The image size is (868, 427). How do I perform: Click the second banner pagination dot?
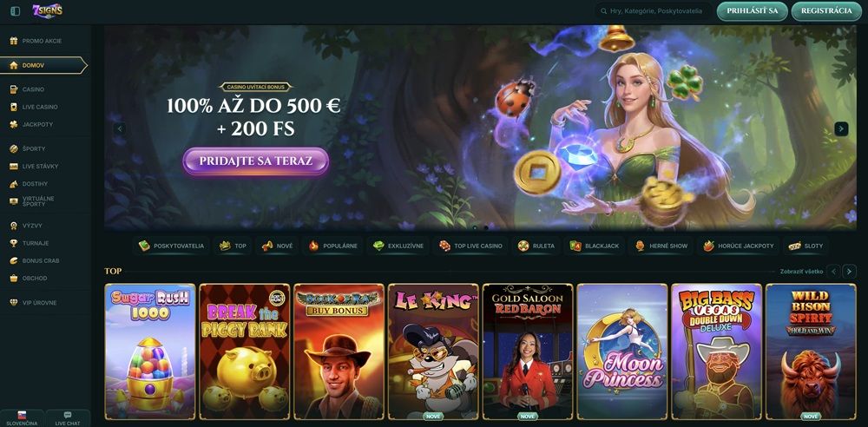click(486, 227)
